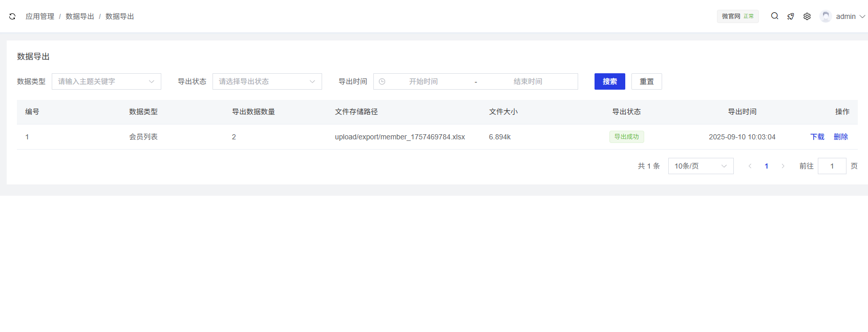
Task: Open the settings gear icon
Action: (x=807, y=16)
